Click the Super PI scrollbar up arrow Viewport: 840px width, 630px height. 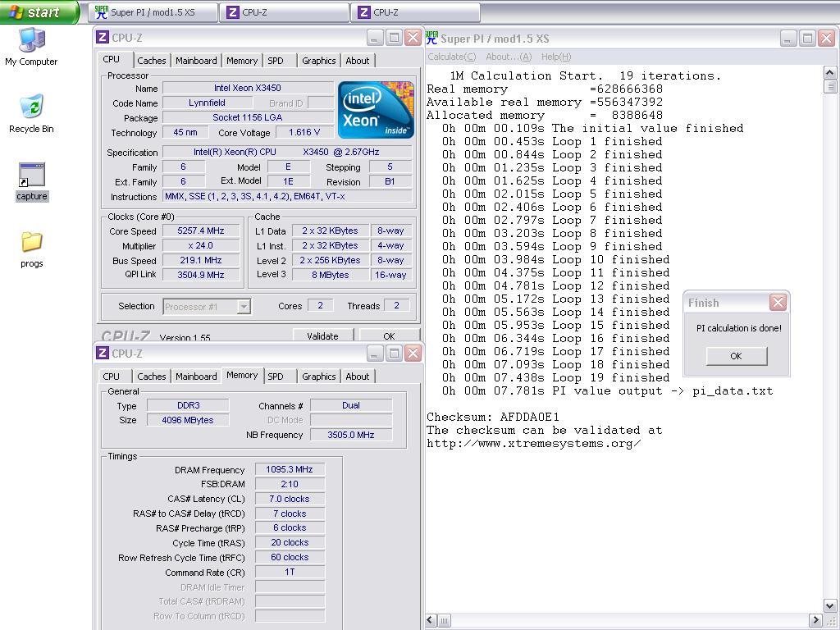pos(830,72)
